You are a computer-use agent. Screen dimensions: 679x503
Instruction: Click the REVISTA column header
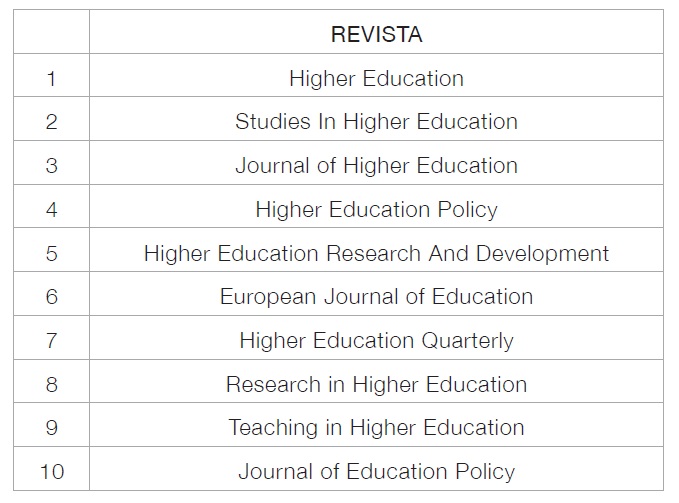[x=376, y=34]
